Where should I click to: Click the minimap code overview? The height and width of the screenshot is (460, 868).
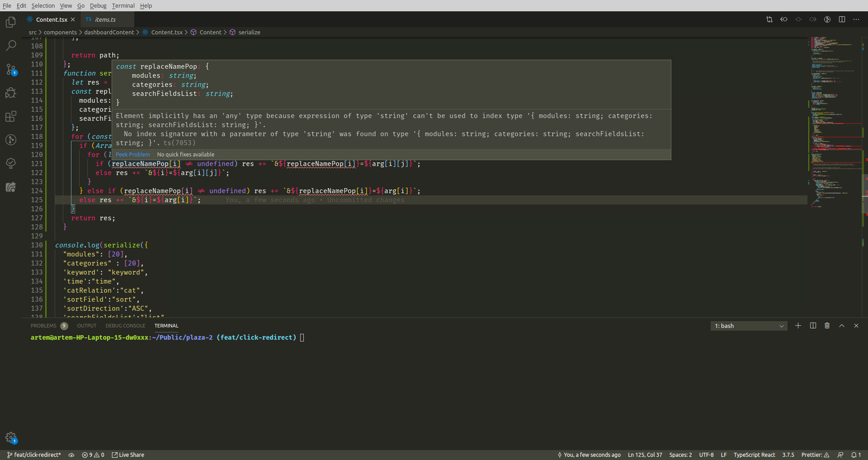(x=835, y=122)
